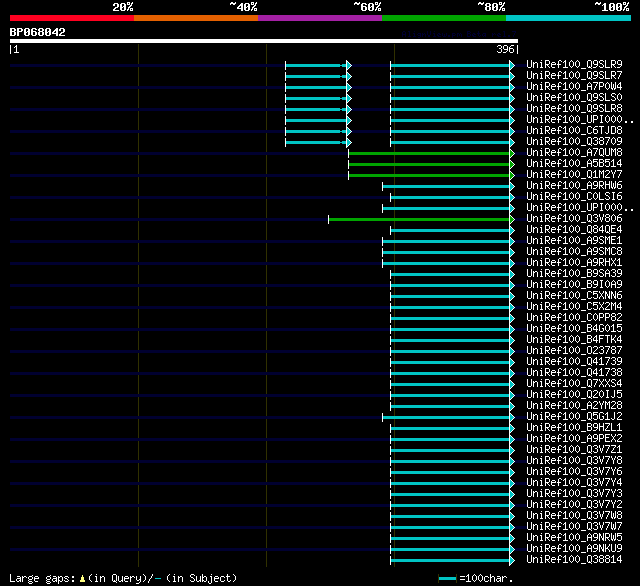Screen dimensions: 640x586
Task: Open hit UniRef100_A9SME1
Action: click(574, 241)
